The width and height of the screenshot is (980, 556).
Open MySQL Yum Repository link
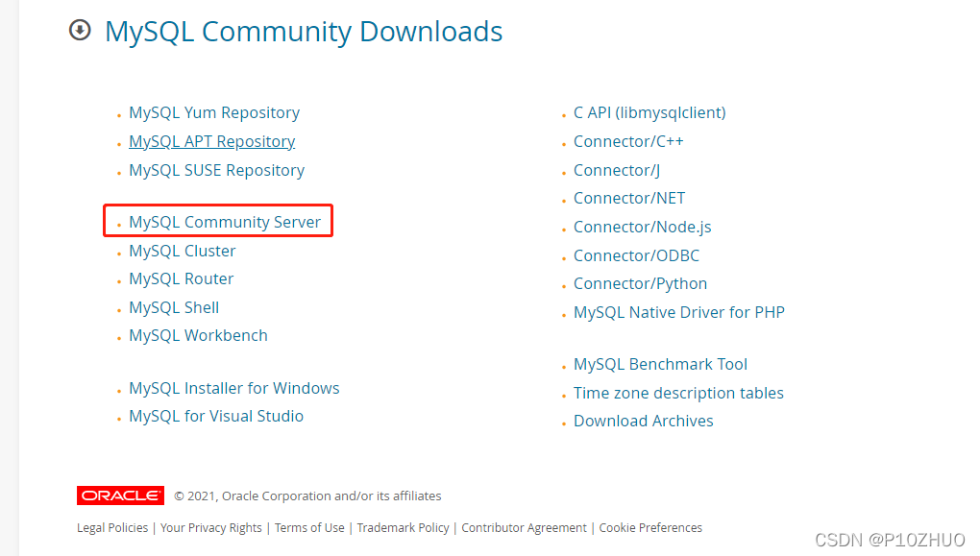coord(214,112)
